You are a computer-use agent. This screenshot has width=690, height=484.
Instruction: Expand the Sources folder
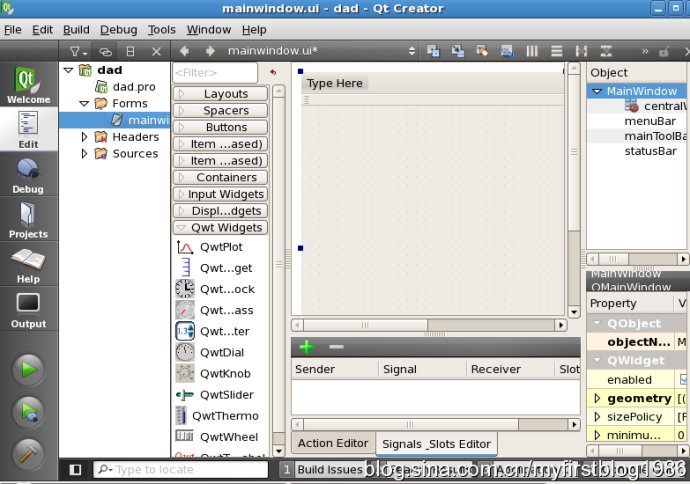pos(84,154)
